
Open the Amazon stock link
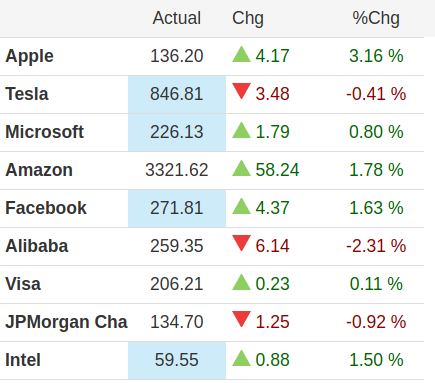coord(39,170)
